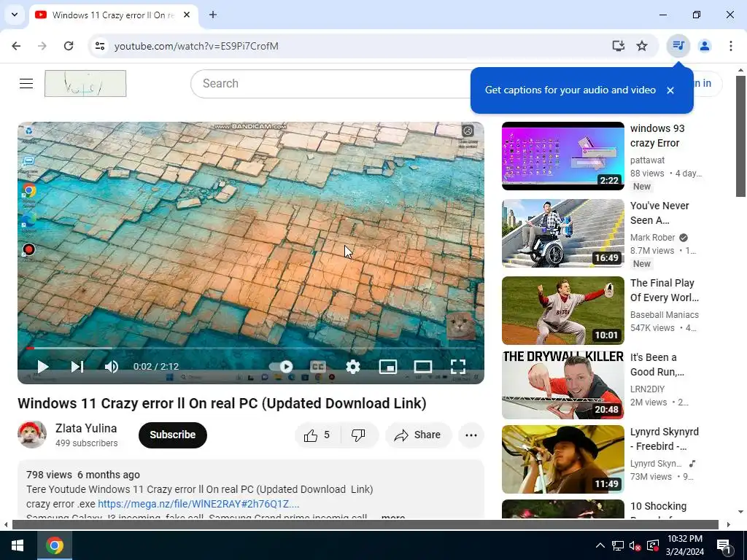This screenshot has width=747, height=560.
Task: Subscribe to Zlata Yulina channel
Action: [172, 435]
